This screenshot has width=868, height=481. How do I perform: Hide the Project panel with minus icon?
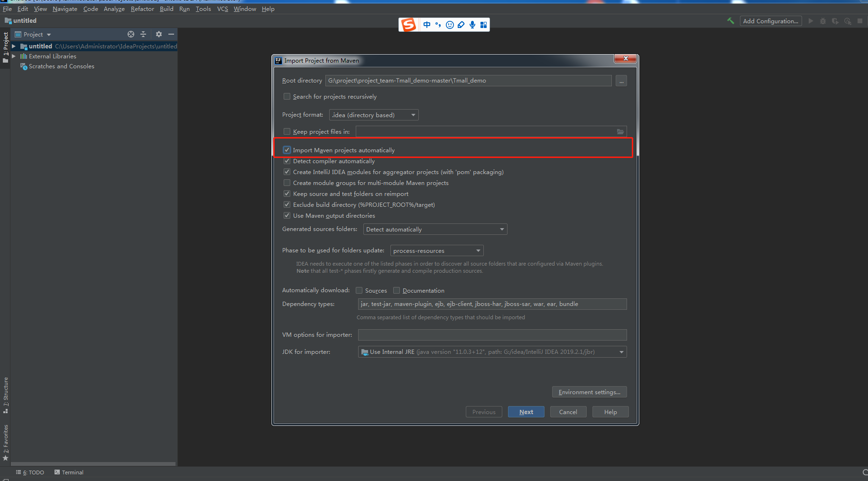point(171,34)
